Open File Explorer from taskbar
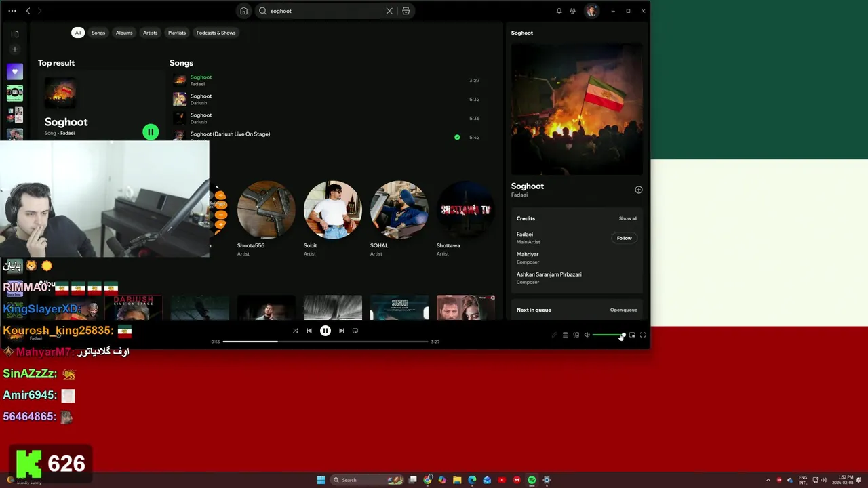The width and height of the screenshot is (868, 488). click(457, 480)
